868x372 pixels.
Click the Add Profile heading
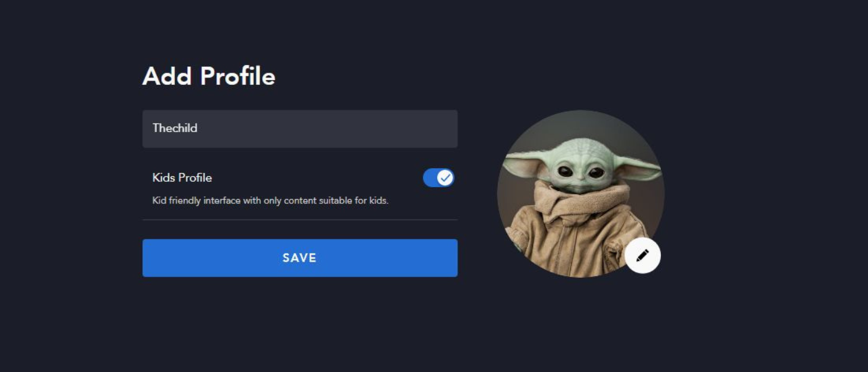coord(209,76)
